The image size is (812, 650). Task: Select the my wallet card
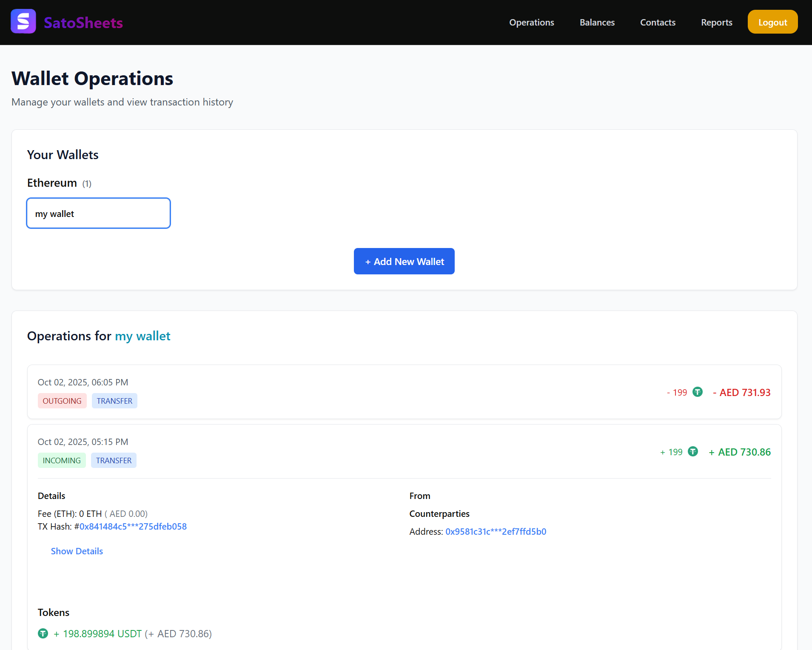(x=98, y=213)
